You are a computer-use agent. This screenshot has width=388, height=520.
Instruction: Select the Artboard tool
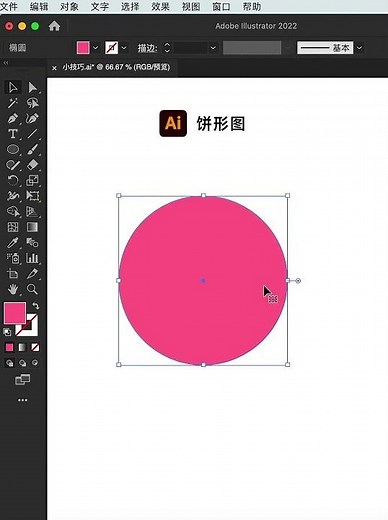pos(13,274)
